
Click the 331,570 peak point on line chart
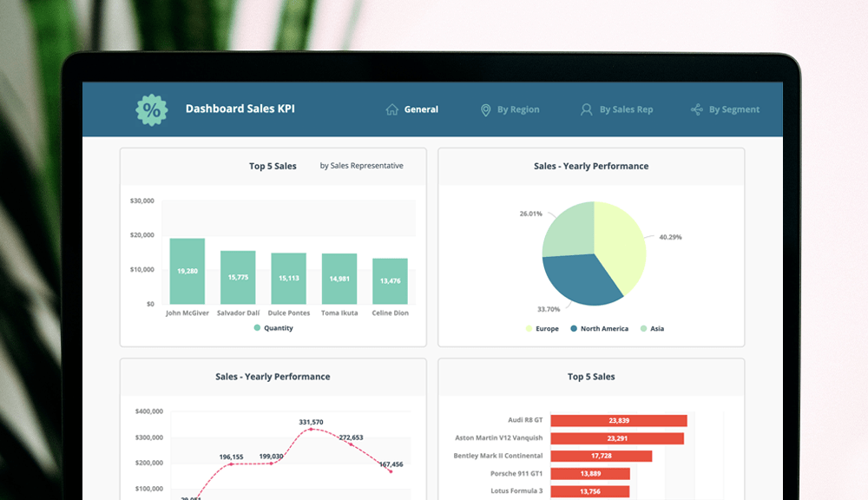(311, 429)
